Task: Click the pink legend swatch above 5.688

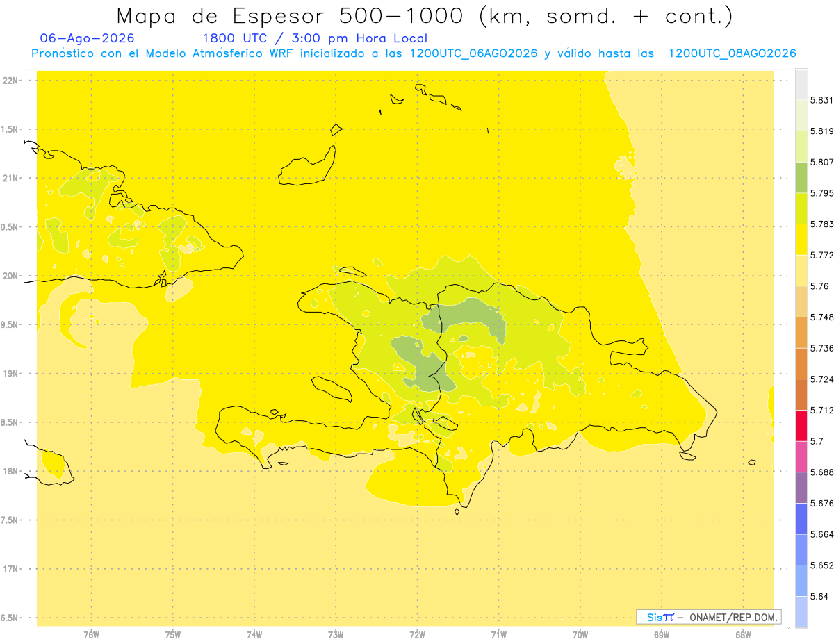Action: (801, 456)
